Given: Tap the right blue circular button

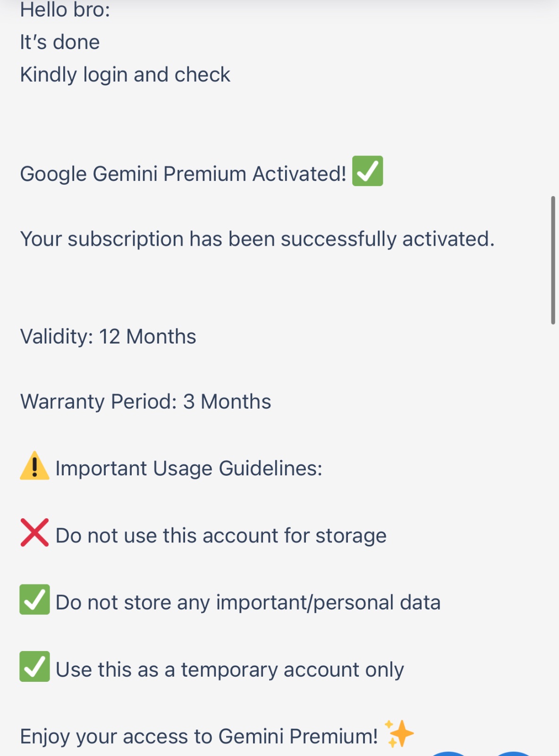Looking at the screenshot, I should [513, 753].
